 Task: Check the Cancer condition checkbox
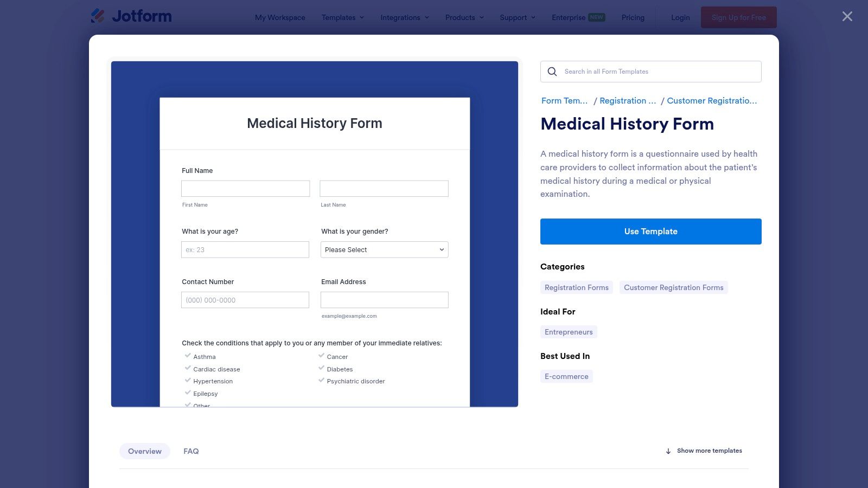coord(321,356)
